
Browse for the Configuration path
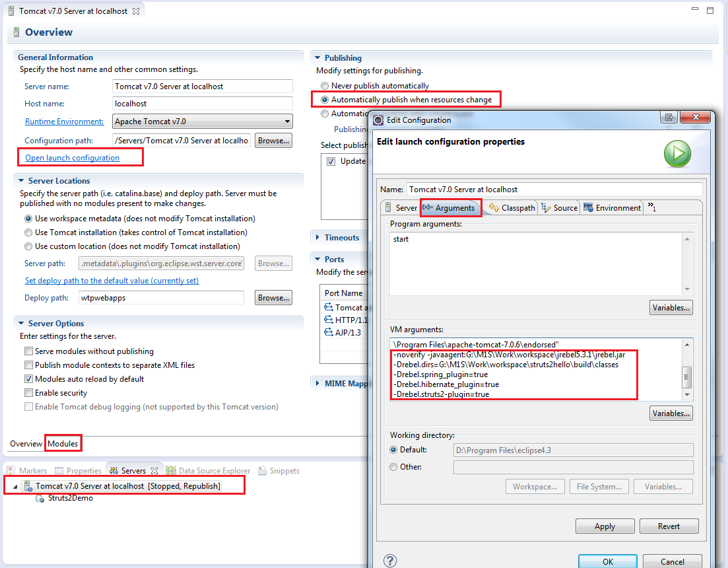tap(273, 141)
